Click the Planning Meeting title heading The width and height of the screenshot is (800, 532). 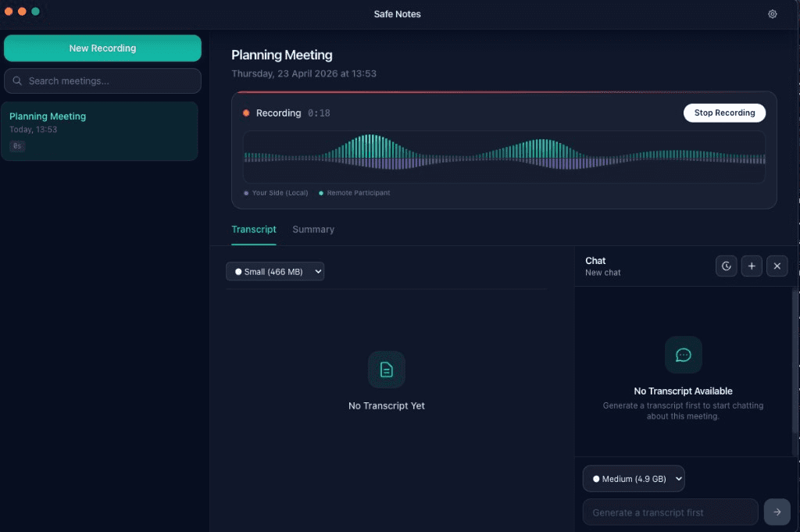281,55
